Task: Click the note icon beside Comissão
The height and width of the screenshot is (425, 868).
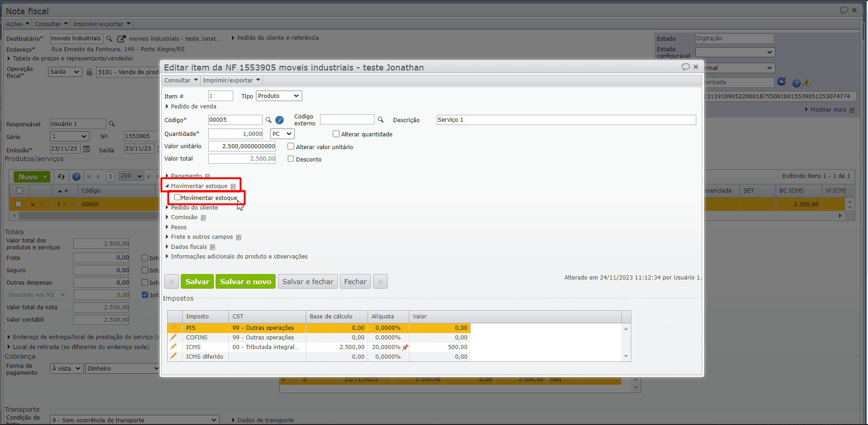Action: coord(203,218)
